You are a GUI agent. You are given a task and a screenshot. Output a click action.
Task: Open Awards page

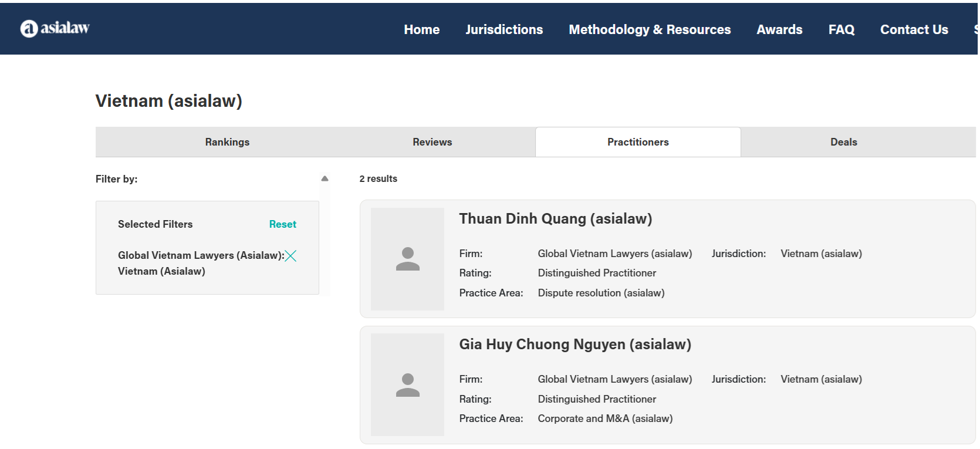[x=779, y=29]
